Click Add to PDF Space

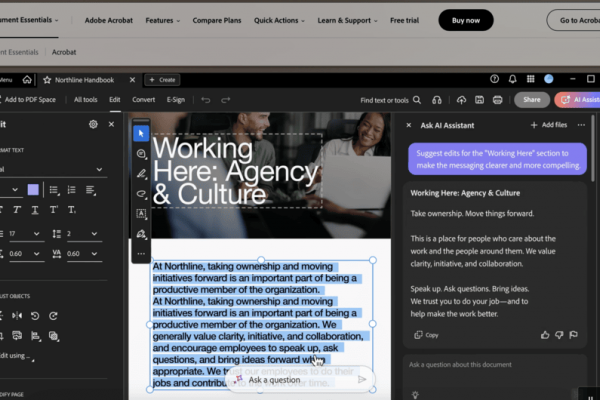pyautogui.click(x=28, y=100)
